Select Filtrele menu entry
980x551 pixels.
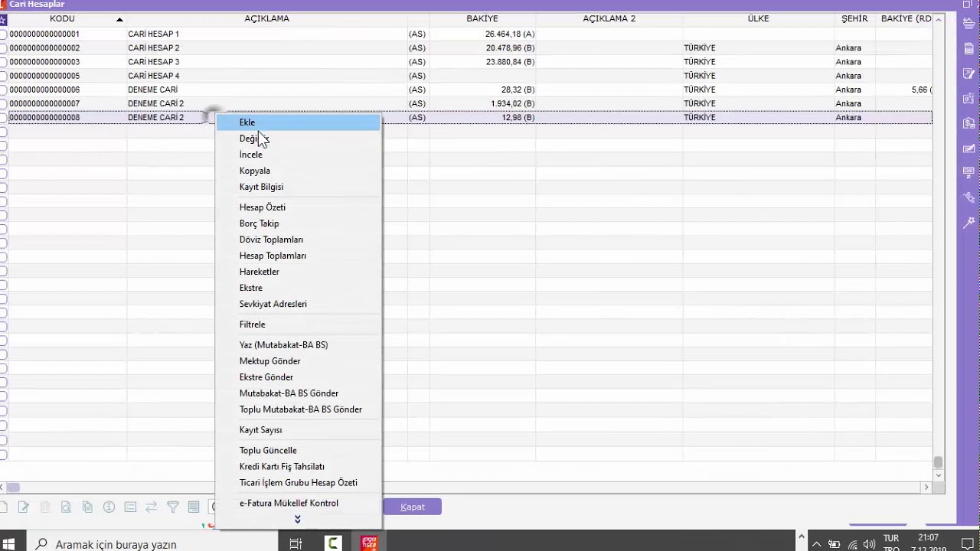click(x=298, y=324)
